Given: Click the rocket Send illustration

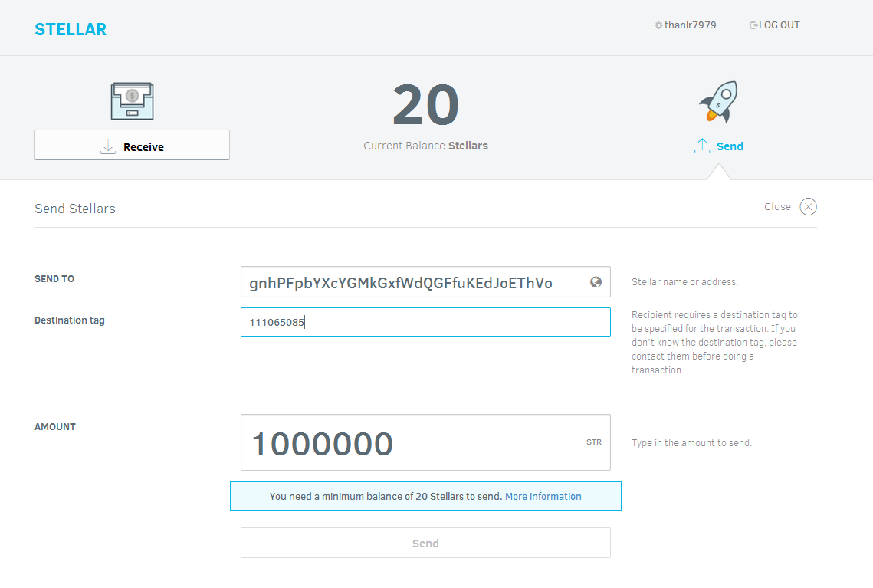Looking at the screenshot, I should click(x=719, y=101).
